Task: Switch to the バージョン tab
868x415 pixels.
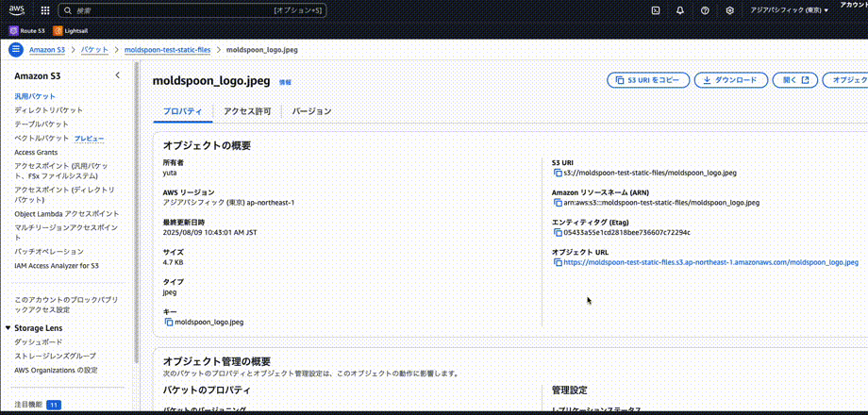Action: 311,111
